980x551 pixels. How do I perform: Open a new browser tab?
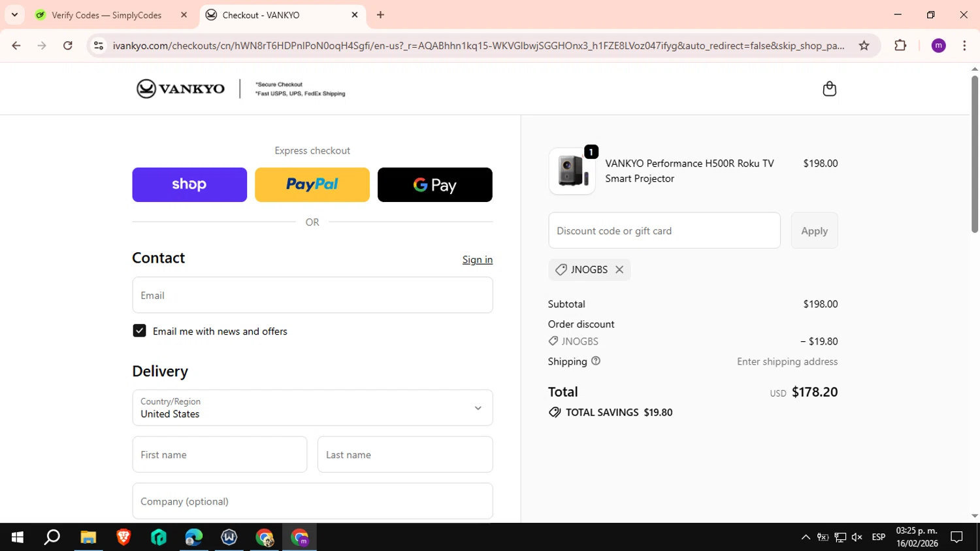point(380,14)
